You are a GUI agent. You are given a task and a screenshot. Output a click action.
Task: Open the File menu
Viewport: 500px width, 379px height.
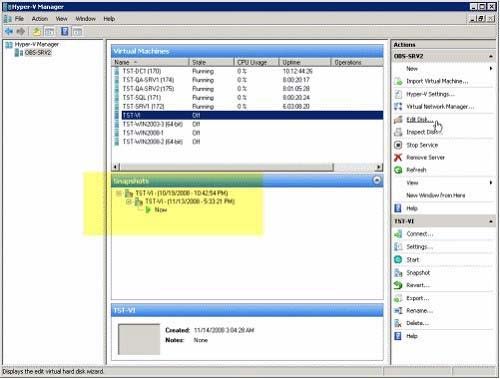[19, 19]
